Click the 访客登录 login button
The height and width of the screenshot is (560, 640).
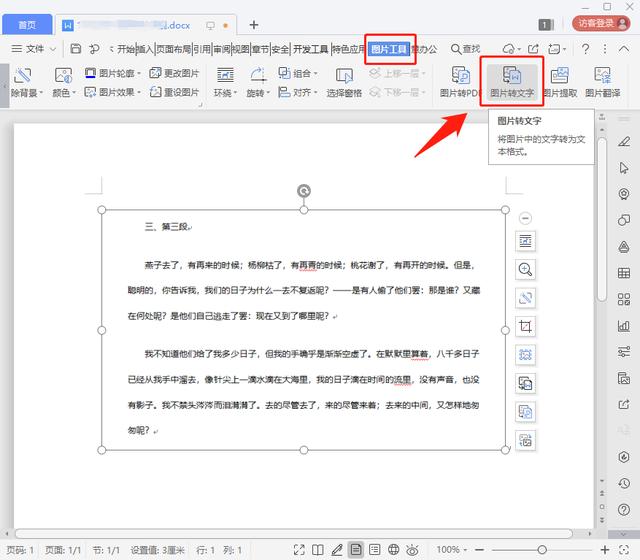pyautogui.click(x=601, y=23)
